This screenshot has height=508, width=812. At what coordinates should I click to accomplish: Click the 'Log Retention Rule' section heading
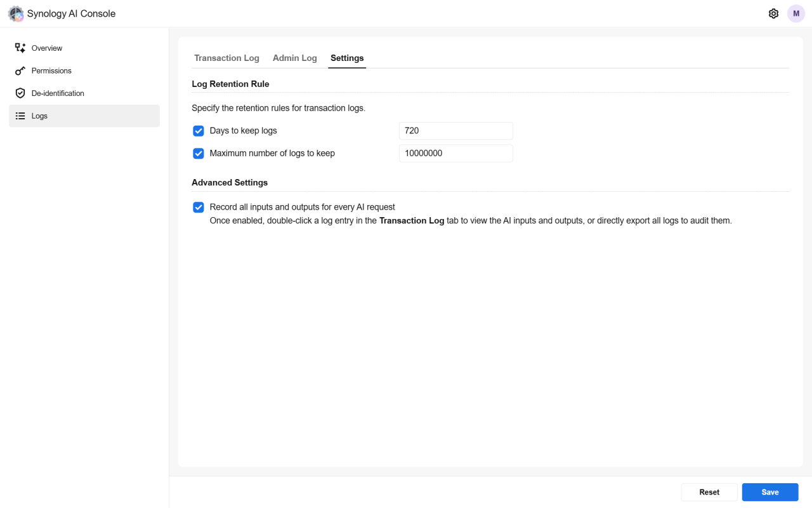click(x=230, y=84)
